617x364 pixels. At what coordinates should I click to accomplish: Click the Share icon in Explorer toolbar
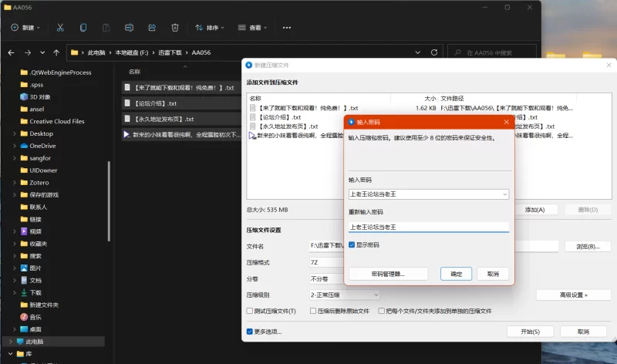pyautogui.click(x=152, y=28)
